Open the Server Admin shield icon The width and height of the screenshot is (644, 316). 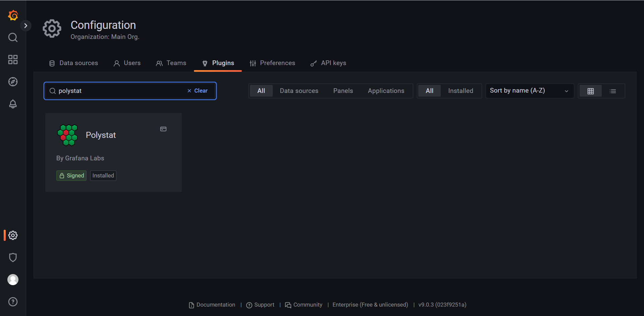coord(13,257)
